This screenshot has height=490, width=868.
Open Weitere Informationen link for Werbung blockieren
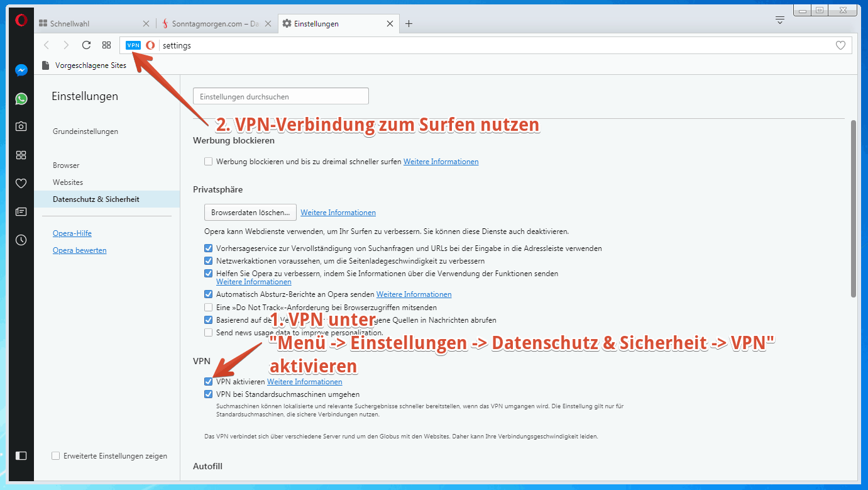click(441, 162)
